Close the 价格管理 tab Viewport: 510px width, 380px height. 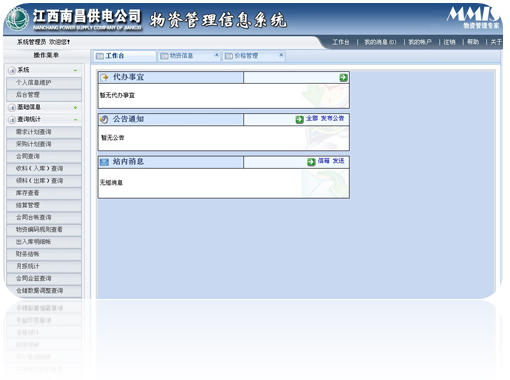pos(281,55)
